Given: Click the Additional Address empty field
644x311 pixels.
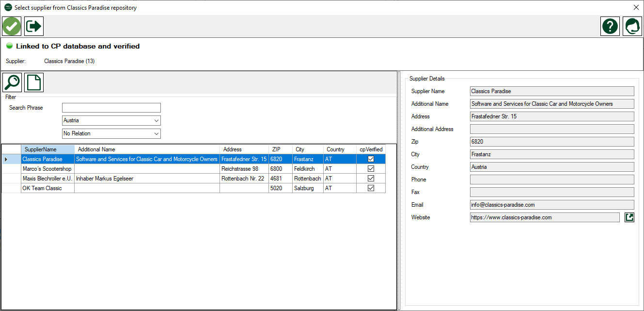Looking at the screenshot, I should (552, 129).
